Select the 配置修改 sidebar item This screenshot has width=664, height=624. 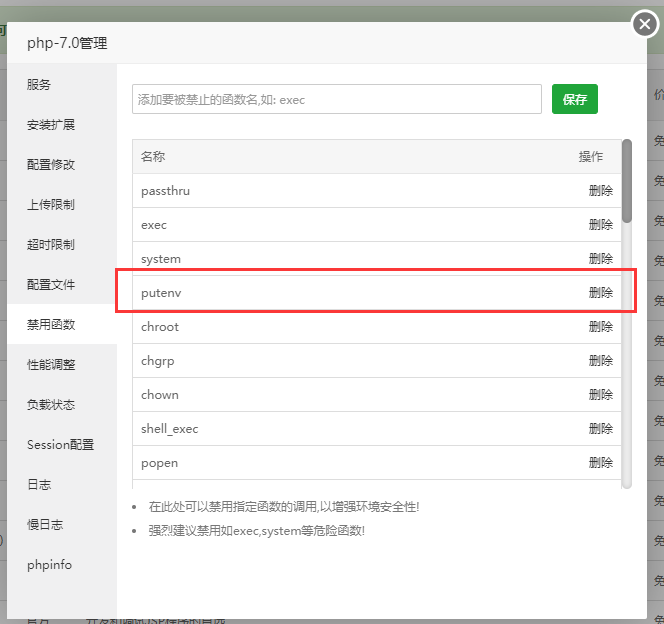point(51,165)
